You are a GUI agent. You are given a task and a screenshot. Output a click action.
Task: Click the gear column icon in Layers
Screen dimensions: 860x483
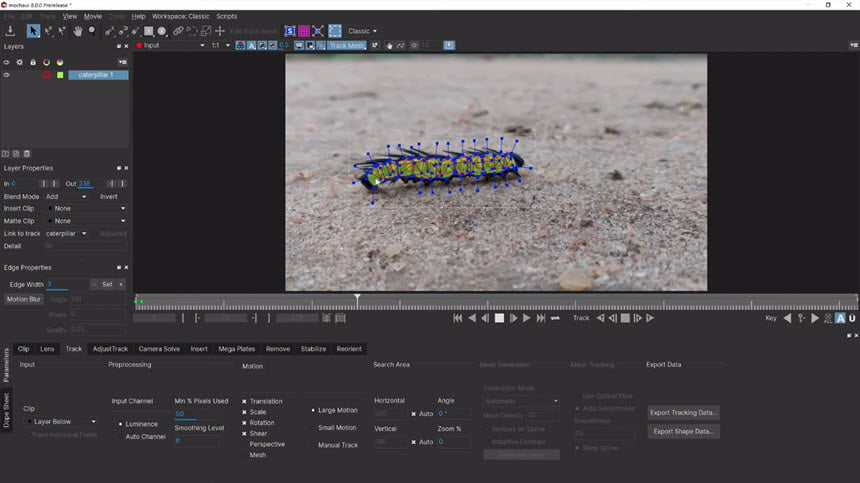coord(20,62)
